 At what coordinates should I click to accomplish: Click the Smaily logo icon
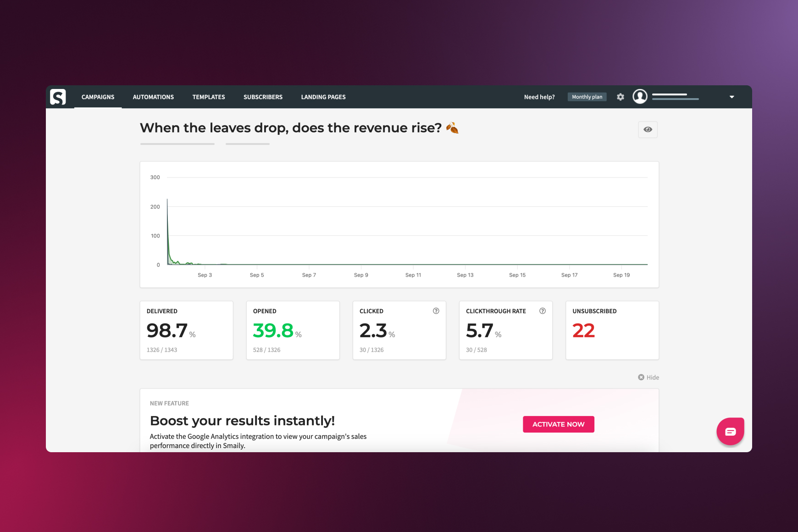(x=58, y=97)
